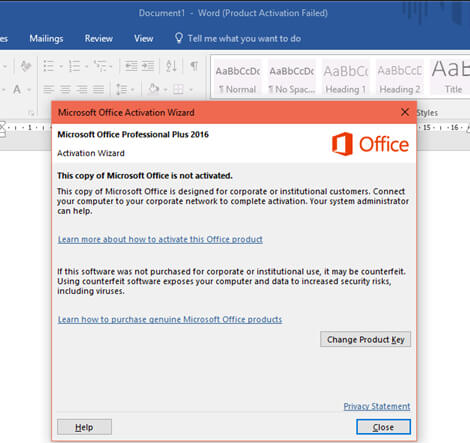Click the multilevel list icon
The width and height of the screenshot is (470, 443).
pos(100,66)
